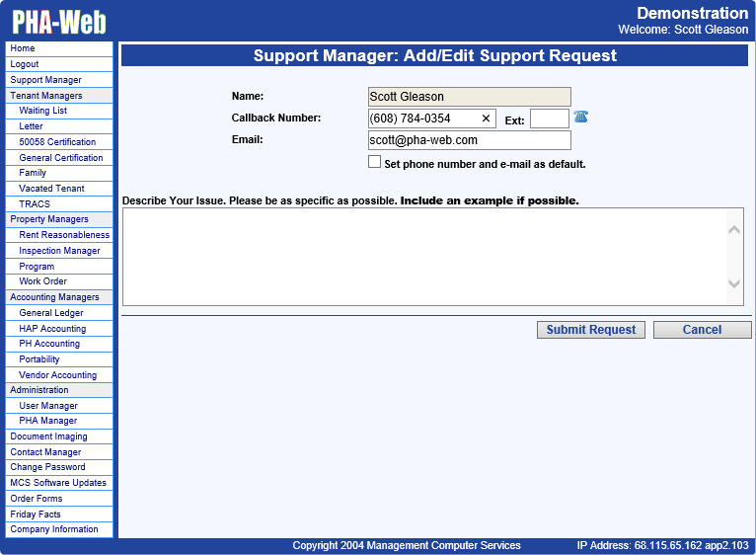Open Work Order

point(59,281)
